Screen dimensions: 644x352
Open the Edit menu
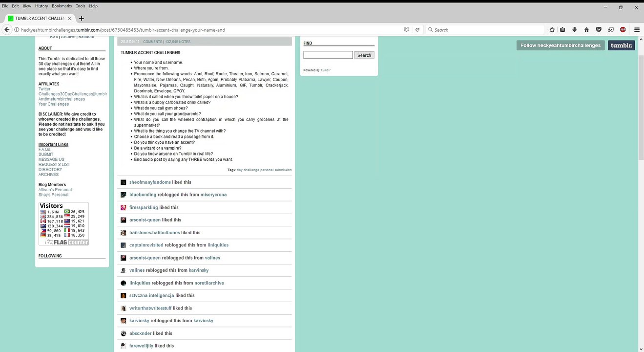(16, 6)
